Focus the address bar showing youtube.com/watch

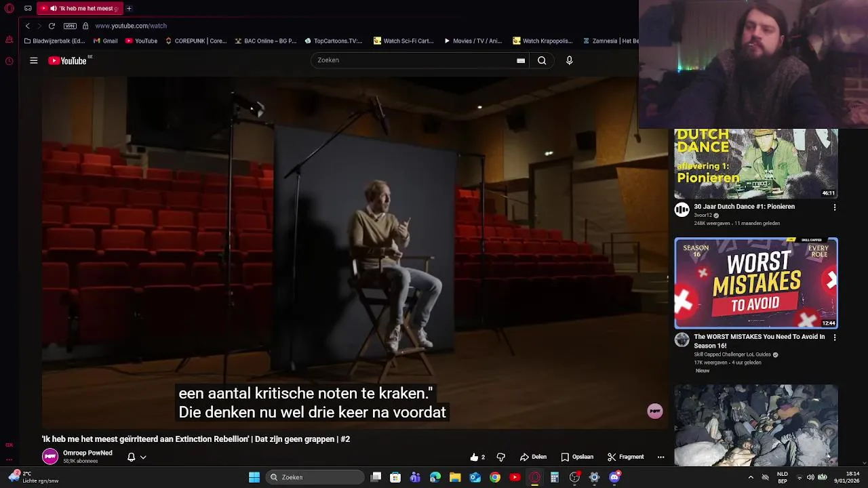[x=131, y=26]
